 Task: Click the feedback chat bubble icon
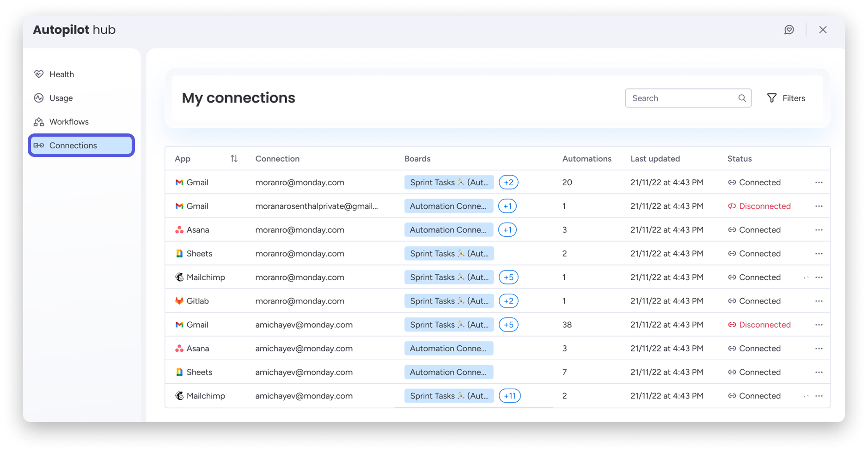(789, 30)
